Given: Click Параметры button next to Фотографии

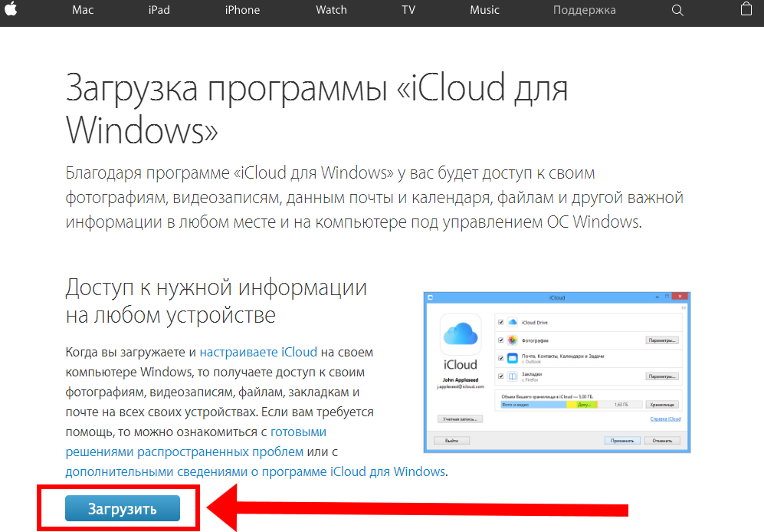Looking at the screenshot, I should pyautogui.click(x=662, y=340).
